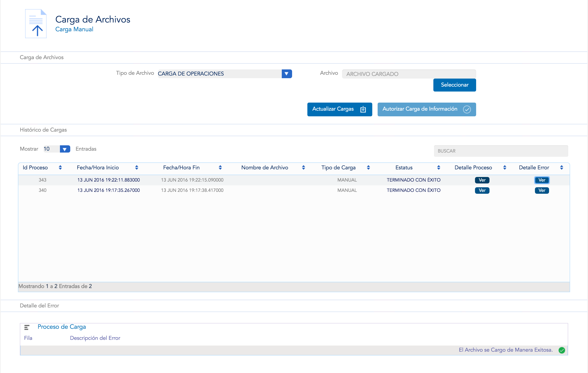Image resolution: width=588 pixels, height=373 pixels.
Task: View Detalle Proceso for process 340
Action: (x=482, y=190)
